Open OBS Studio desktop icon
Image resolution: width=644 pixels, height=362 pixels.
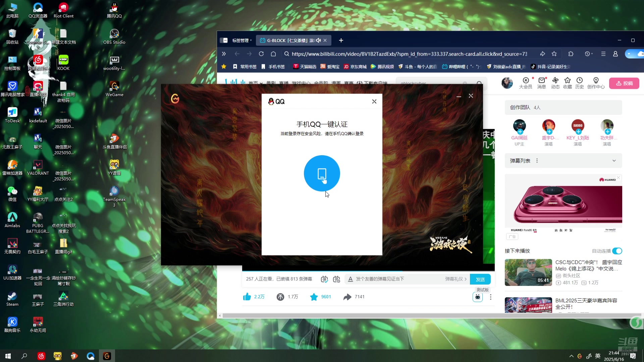click(114, 37)
